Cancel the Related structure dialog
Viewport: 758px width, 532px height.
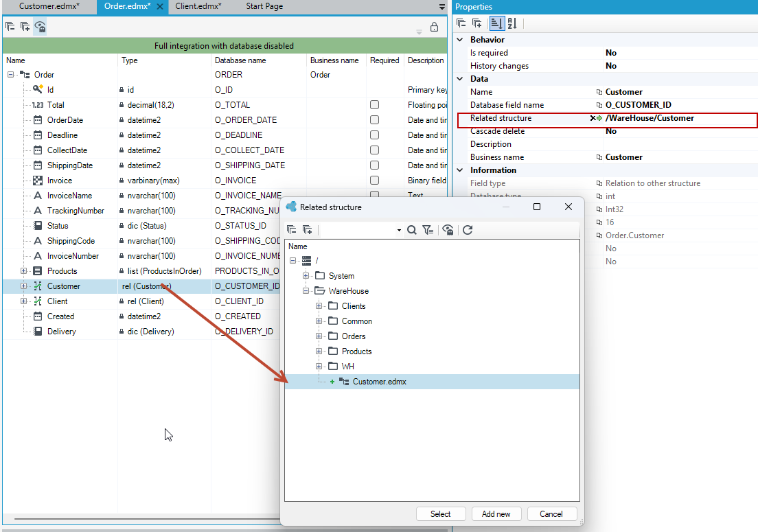[551, 514]
